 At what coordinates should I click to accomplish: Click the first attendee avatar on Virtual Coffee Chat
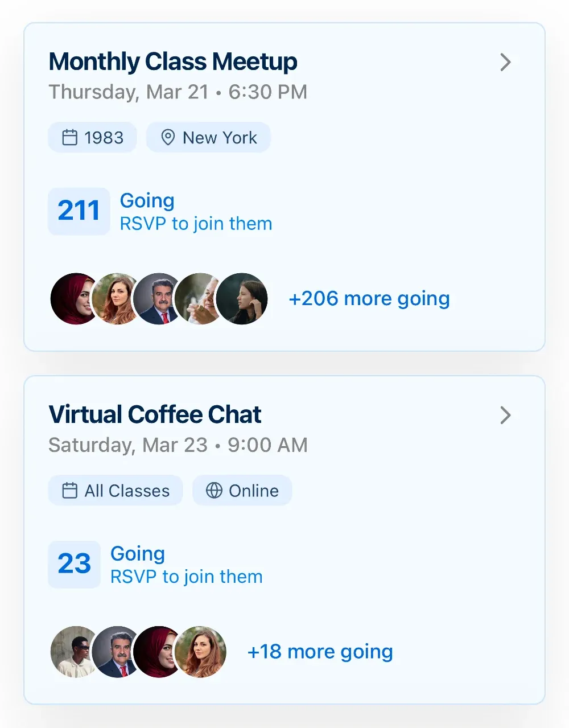pos(73,652)
